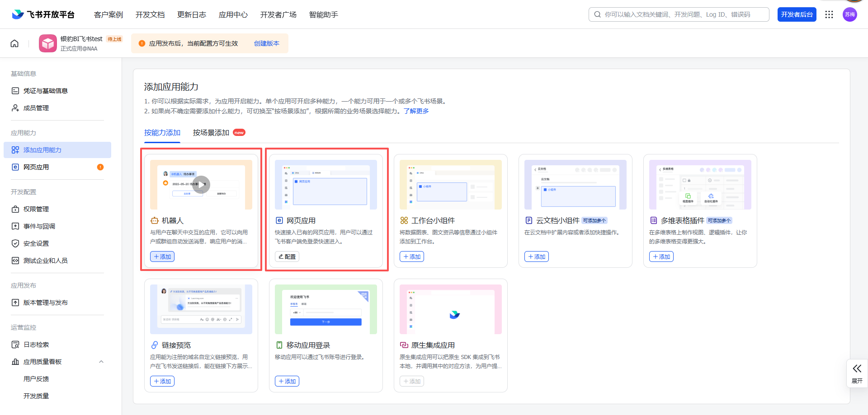Click the orange warning badge beside 网页应用
Screen dimensions: 868x415
tap(100, 167)
